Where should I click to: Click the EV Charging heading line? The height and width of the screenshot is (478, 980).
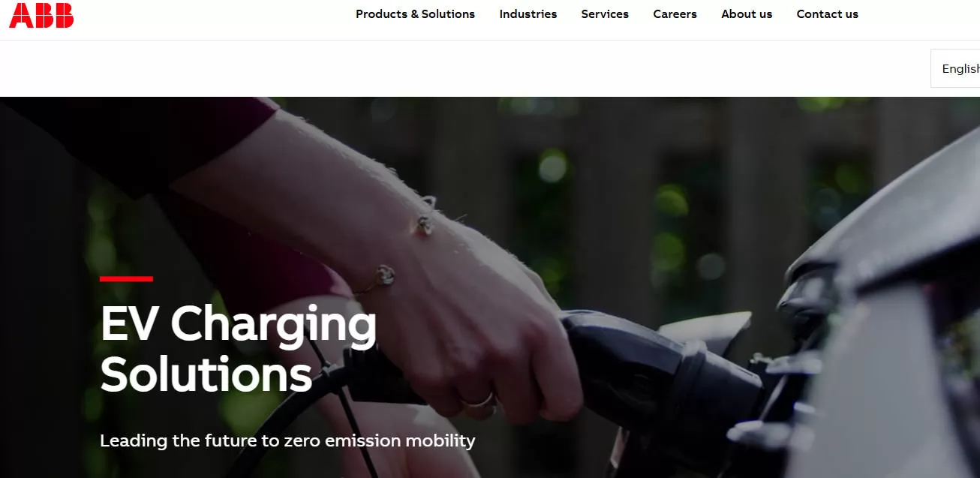(239, 325)
